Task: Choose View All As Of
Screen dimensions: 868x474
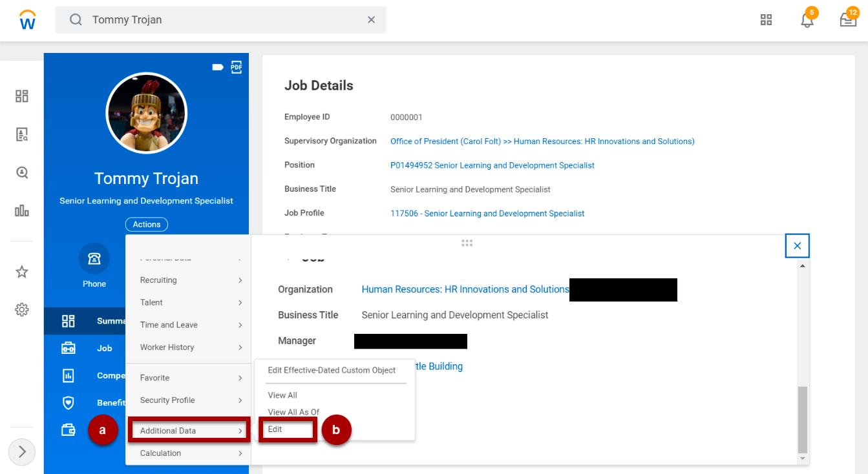Action: 293,412
